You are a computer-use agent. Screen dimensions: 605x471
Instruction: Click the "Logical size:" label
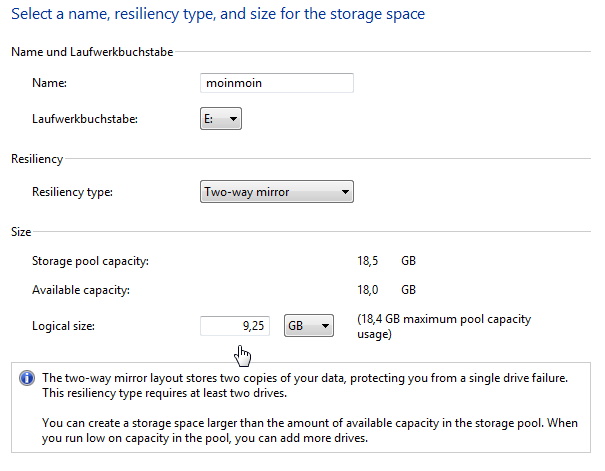point(63,326)
